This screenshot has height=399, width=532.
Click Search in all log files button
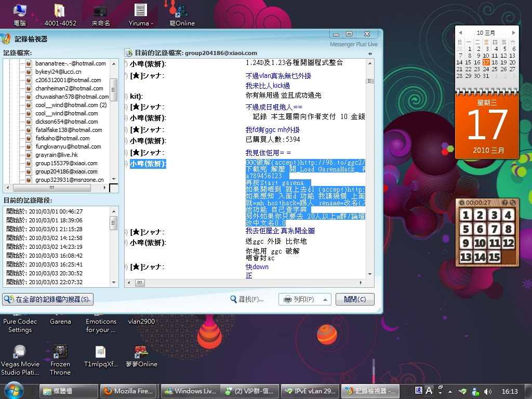[x=48, y=299]
